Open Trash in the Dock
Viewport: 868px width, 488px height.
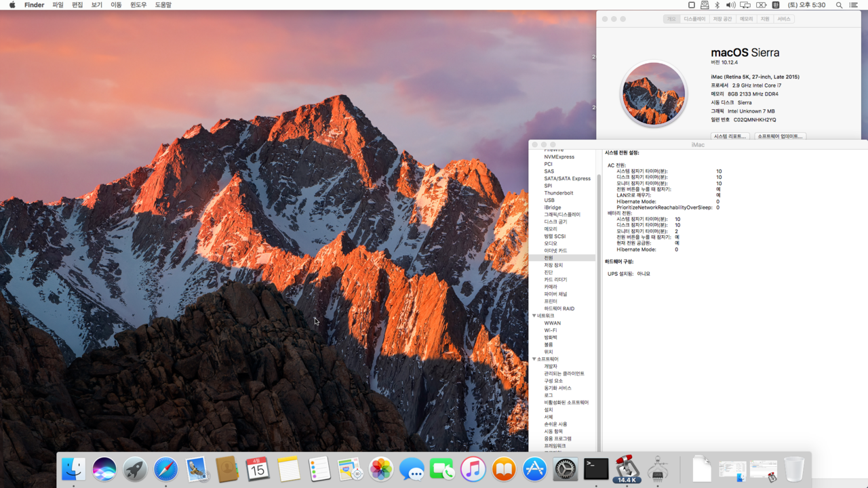pos(794,469)
